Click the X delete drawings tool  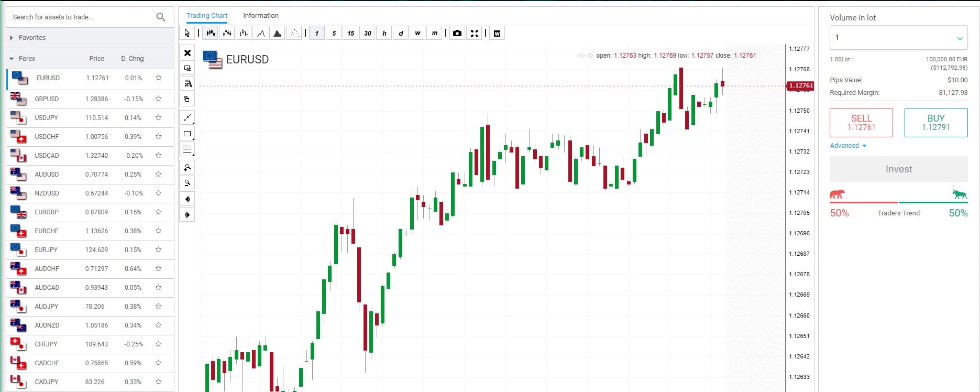pyautogui.click(x=187, y=52)
